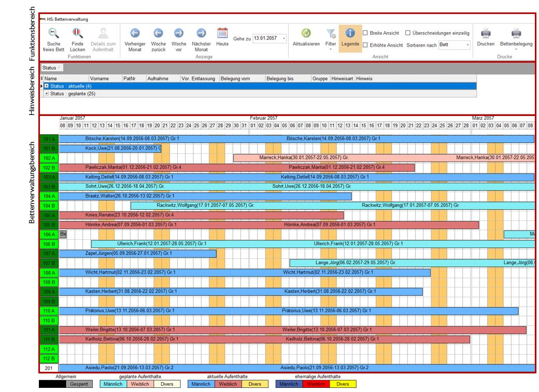
Task: Click the Heute calendar icon
Action: pos(222,33)
